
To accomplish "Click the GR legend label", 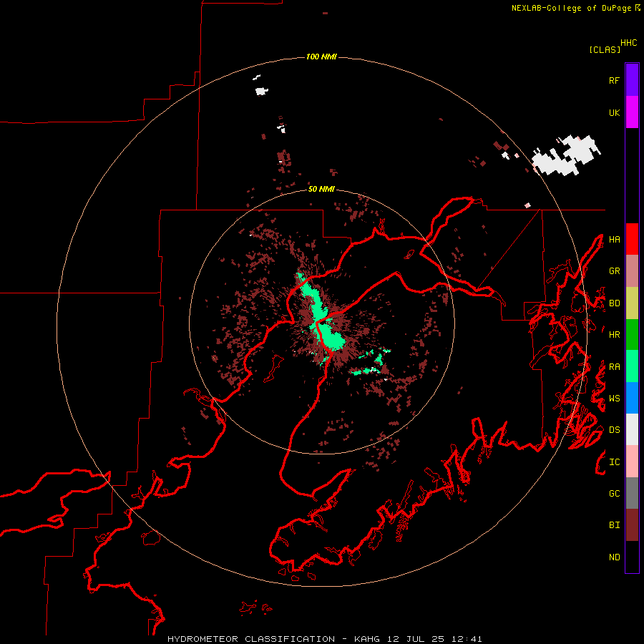I will pyautogui.click(x=614, y=271).
